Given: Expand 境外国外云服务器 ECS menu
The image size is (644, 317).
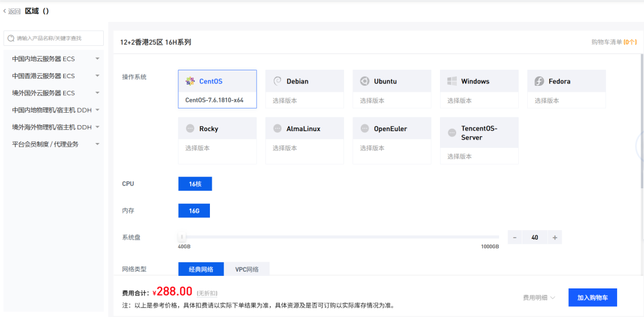Looking at the screenshot, I should (54, 93).
